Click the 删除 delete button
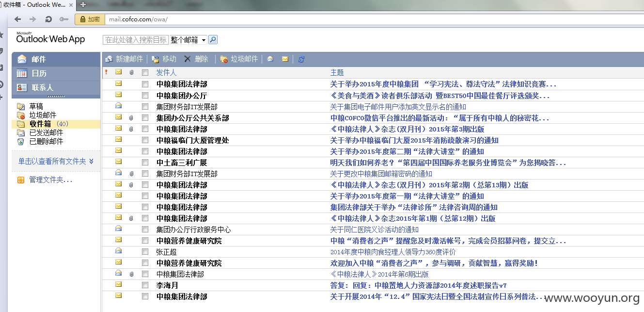 coord(196,59)
